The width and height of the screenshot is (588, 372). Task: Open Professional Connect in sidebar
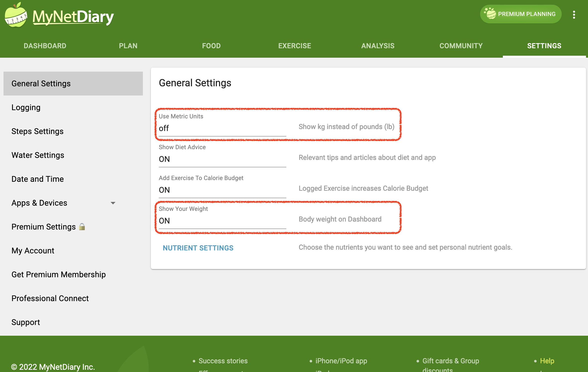click(73, 298)
